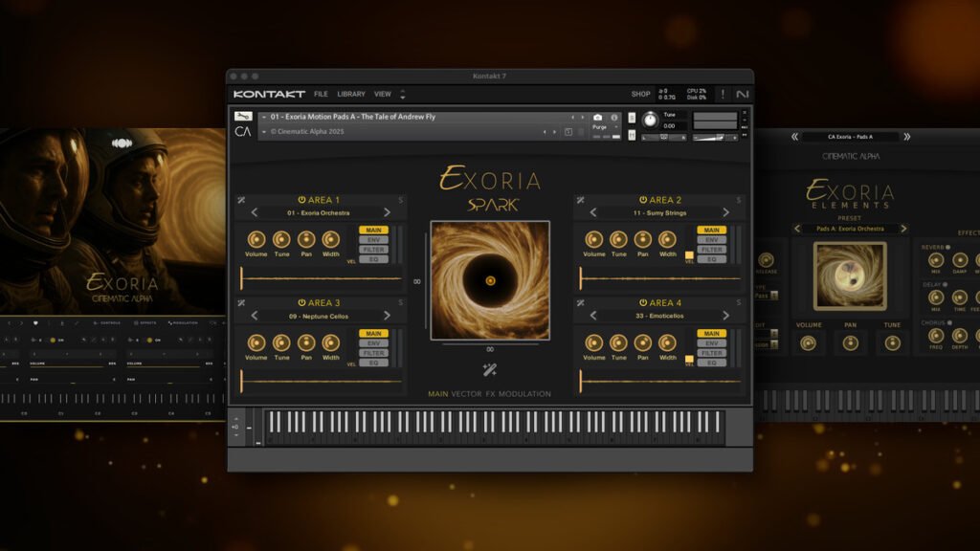Screen dimensions: 980x551
Task: Open the instrument info icon
Action: point(613,117)
